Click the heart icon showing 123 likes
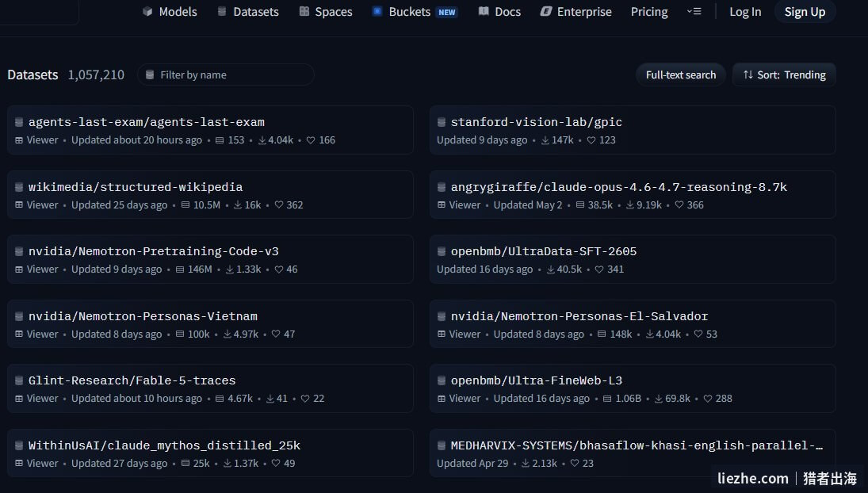868x493 pixels. [x=591, y=140]
